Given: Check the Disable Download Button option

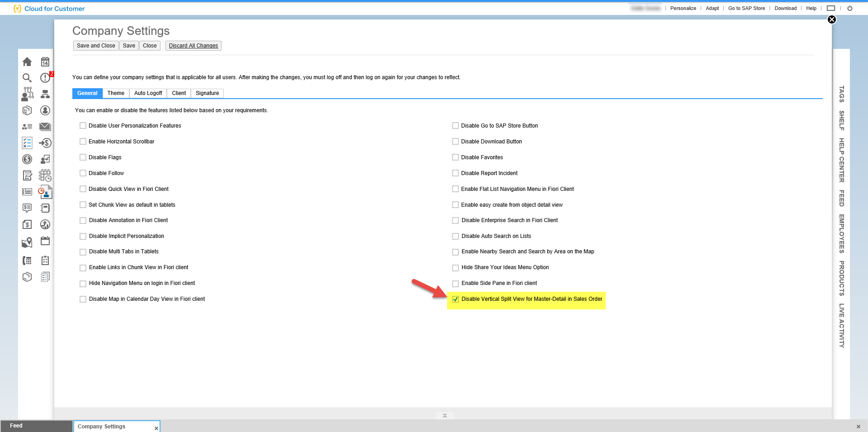Looking at the screenshot, I should (455, 142).
